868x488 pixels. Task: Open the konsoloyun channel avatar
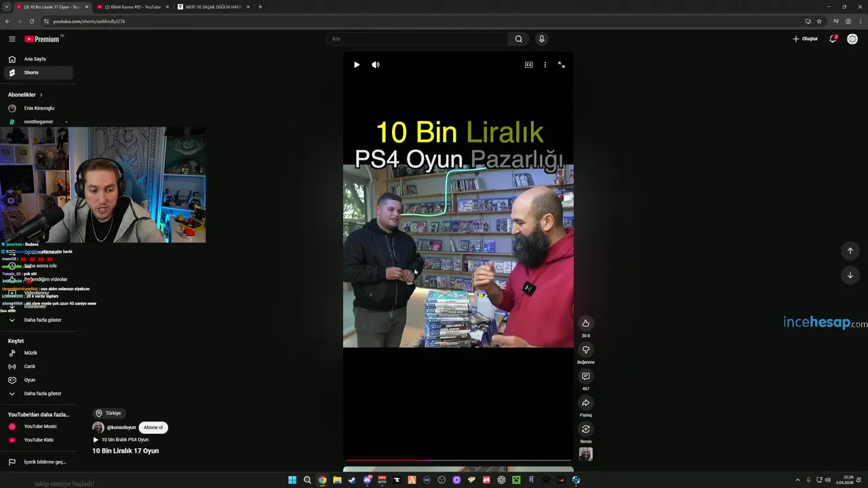pyautogui.click(x=98, y=428)
